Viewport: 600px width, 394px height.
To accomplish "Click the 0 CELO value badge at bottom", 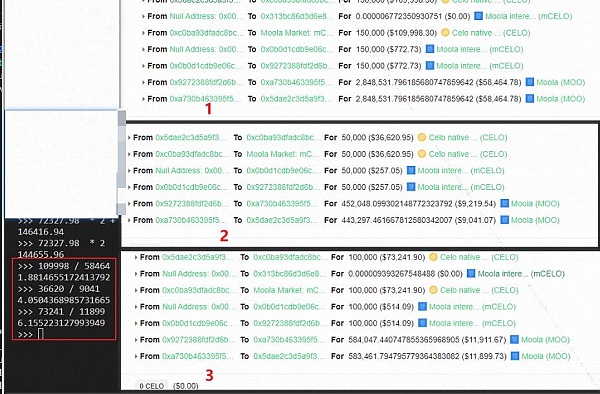I will (152, 386).
